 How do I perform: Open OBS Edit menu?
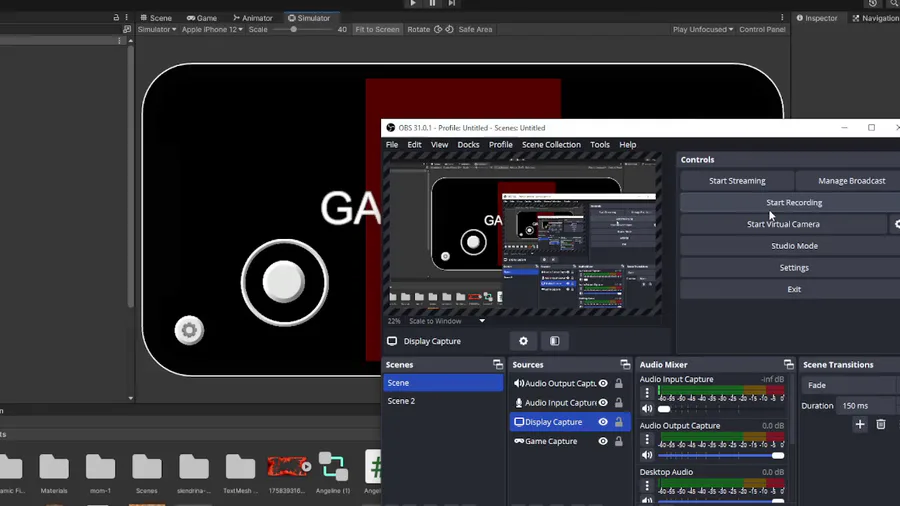tap(414, 145)
